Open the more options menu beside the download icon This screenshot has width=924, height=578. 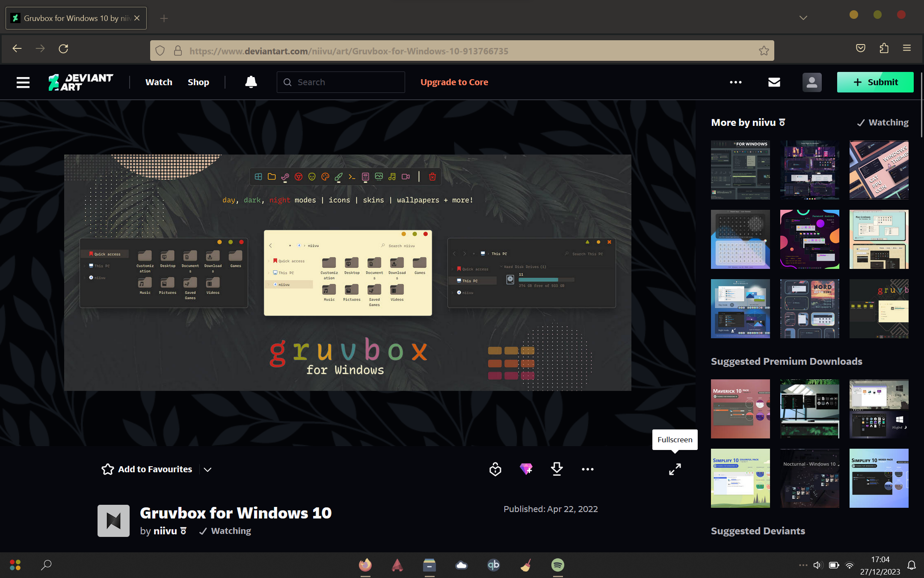point(587,469)
